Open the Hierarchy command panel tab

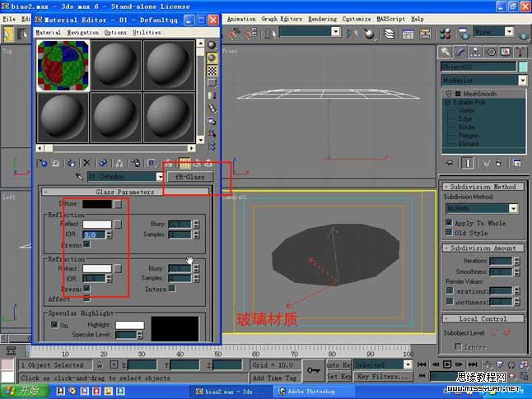(x=475, y=52)
